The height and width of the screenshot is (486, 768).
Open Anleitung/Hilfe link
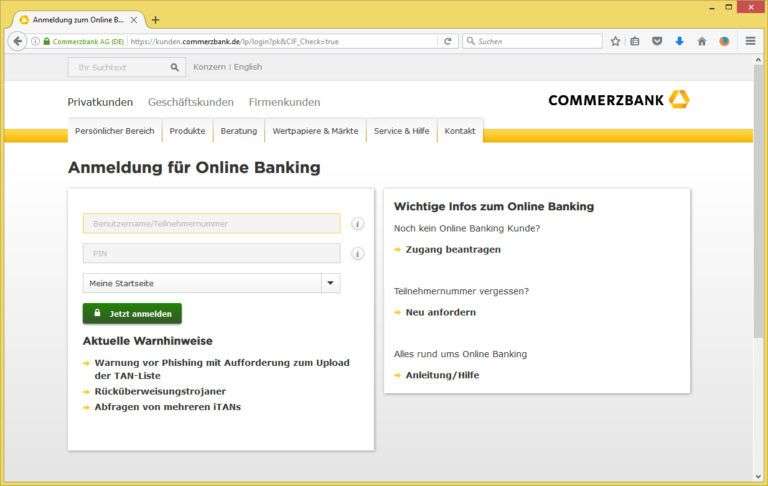click(x=442, y=375)
